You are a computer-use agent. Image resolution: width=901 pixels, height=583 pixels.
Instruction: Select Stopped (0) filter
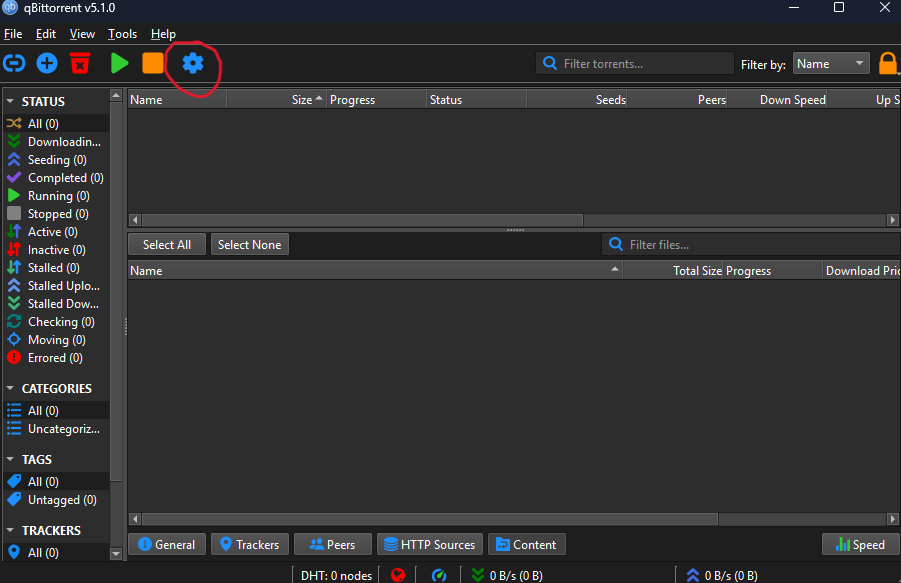(56, 214)
